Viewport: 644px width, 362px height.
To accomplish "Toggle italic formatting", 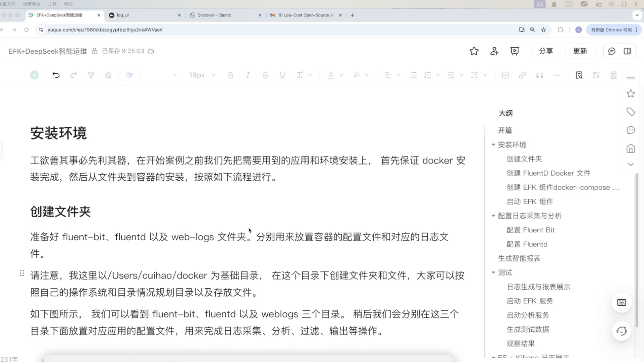I will pos(248,75).
